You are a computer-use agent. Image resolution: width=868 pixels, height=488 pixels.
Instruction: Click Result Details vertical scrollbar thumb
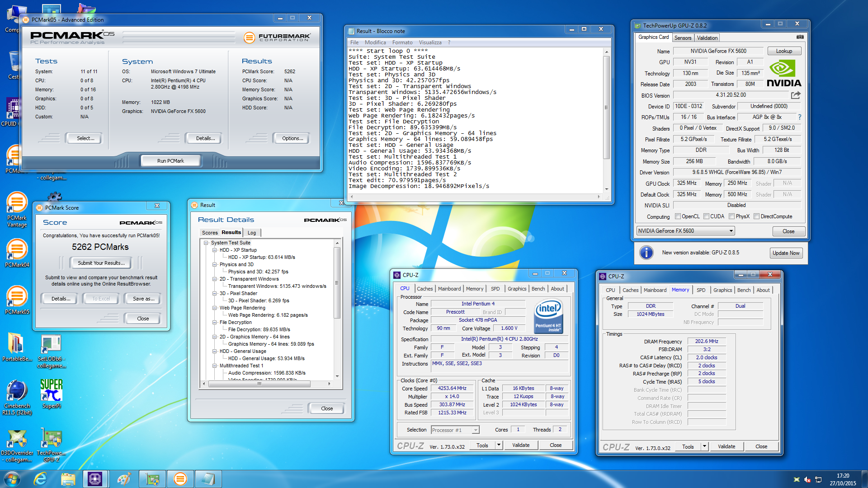(337, 283)
